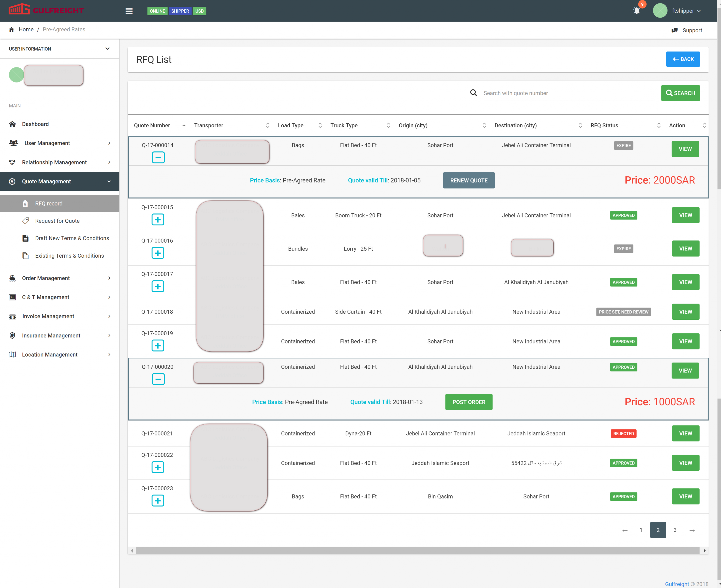Collapse row Q-17-000020 with minus toggle
Screen dimensions: 721x588
tap(158, 379)
